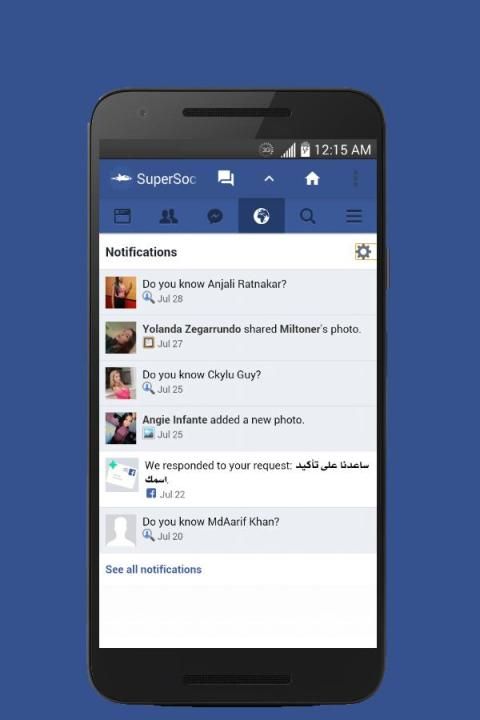Open the Search magnifier icon

[x=308, y=216]
